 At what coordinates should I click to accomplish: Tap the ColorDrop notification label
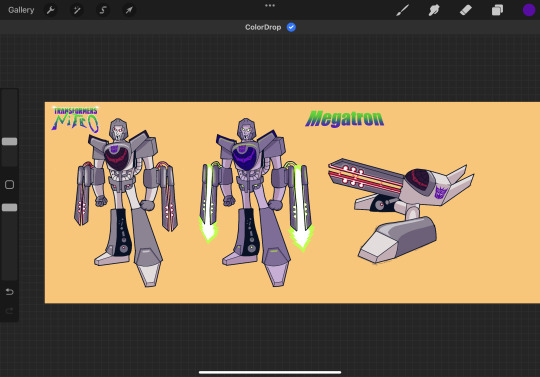(x=263, y=27)
